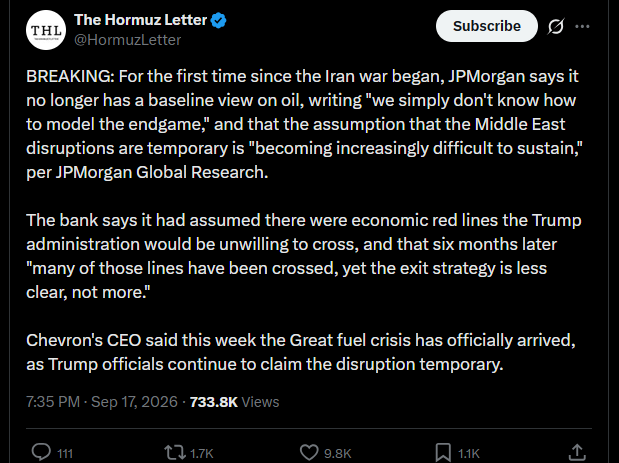The image size is (619, 463).
Task: Click the paragraph about Chevron's CEO
Action: click(301, 352)
